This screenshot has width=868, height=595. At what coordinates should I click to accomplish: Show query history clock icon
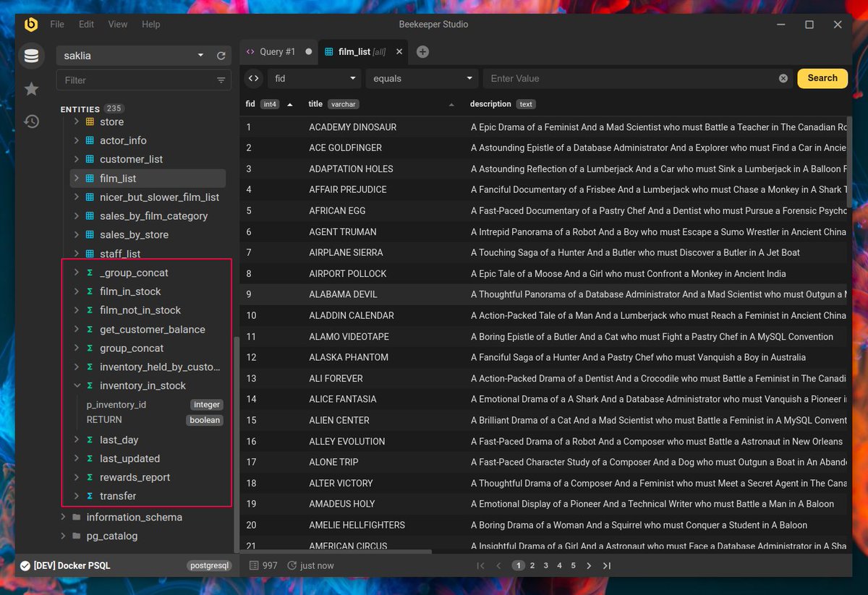[31, 121]
